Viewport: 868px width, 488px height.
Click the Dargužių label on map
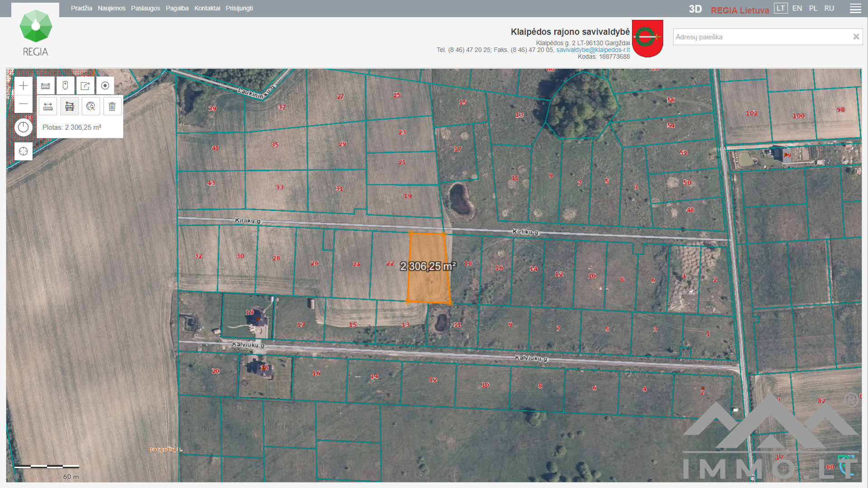tap(165, 449)
